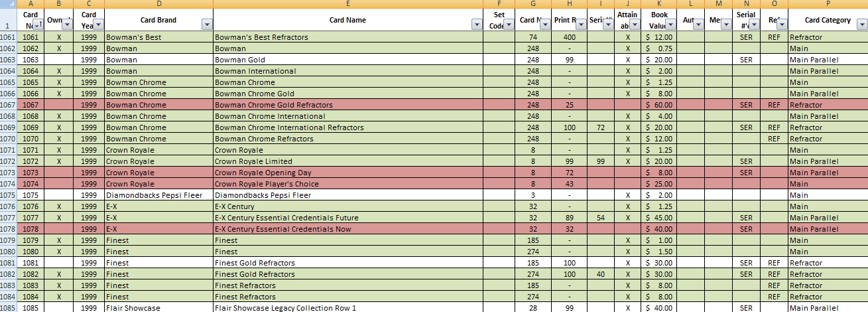Image resolution: width=868 pixels, height=312 pixels.
Task: Click the 'Bowman International' card name cell
Action: (348, 71)
